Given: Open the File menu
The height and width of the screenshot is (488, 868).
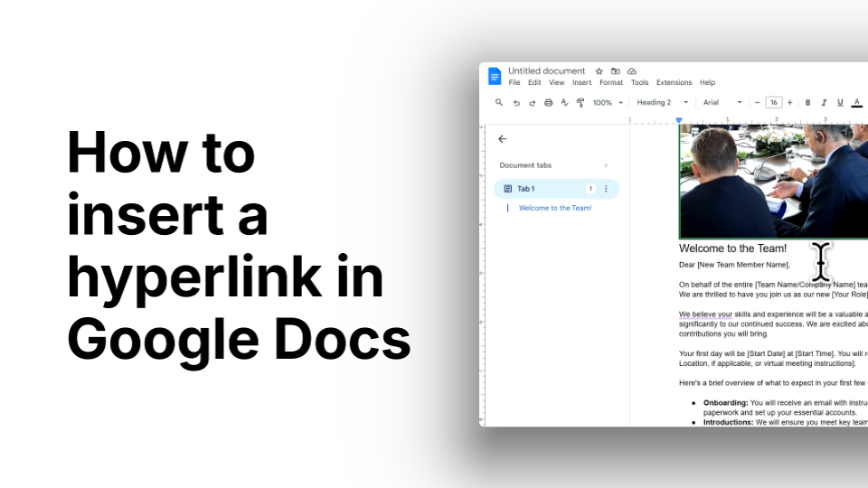Looking at the screenshot, I should 514,82.
